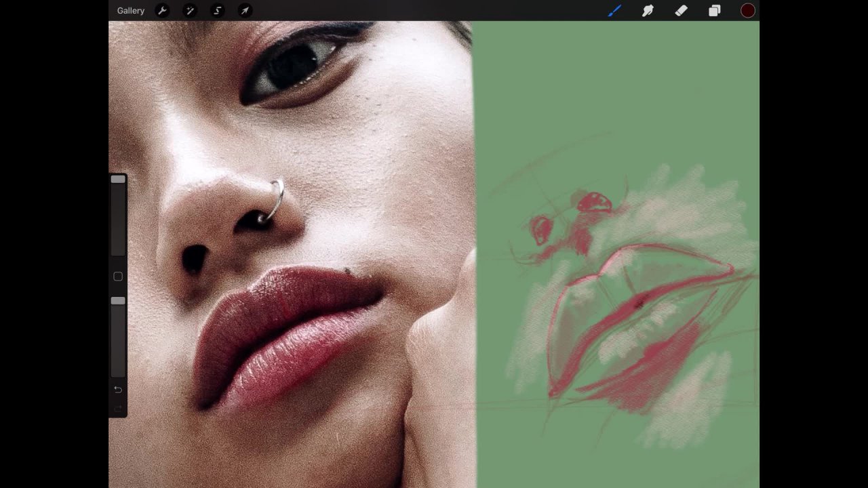Open the Adjustments magic wand menu
This screenshot has height=488, width=868.
pyautogui.click(x=190, y=11)
